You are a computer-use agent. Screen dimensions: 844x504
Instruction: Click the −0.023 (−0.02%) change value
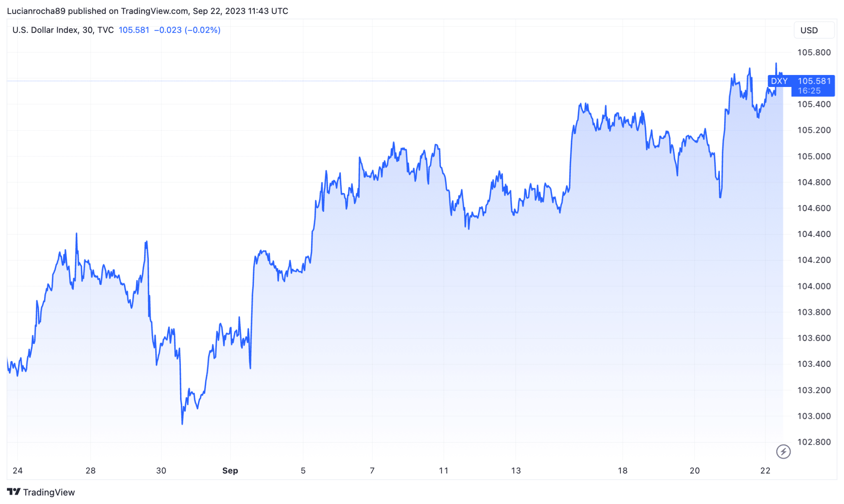point(187,30)
